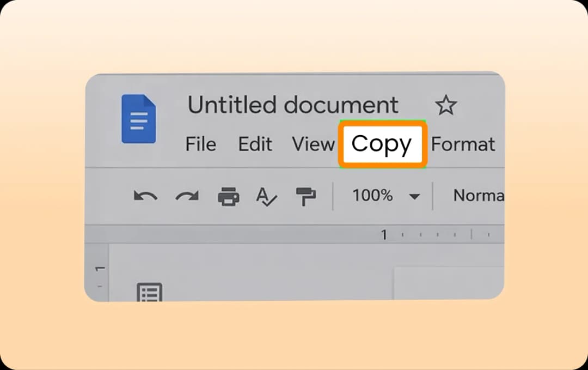Open the Google Docs home icon
This screenshot has width=588, height=370.
[x=138, y=118]
